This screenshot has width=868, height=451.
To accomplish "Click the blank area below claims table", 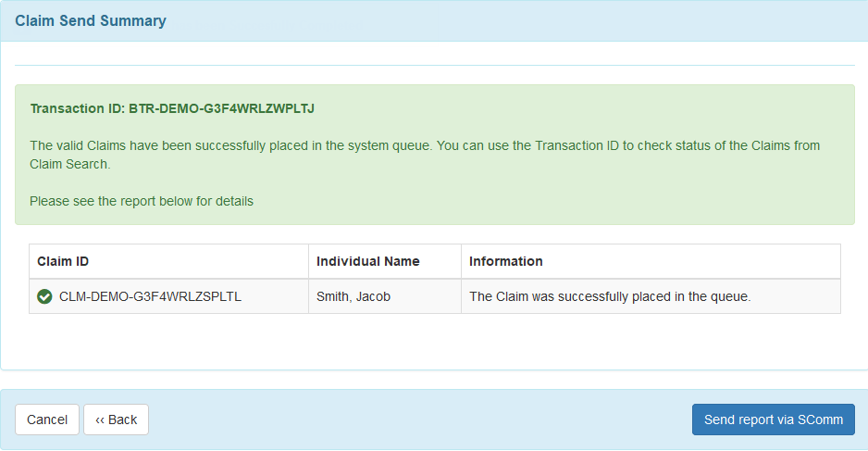I will click(435, 341).
